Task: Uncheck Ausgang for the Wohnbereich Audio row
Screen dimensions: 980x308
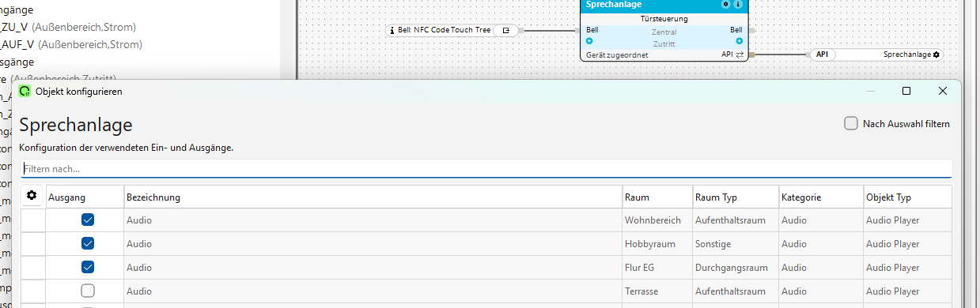Action: click(x=88, y=220)
